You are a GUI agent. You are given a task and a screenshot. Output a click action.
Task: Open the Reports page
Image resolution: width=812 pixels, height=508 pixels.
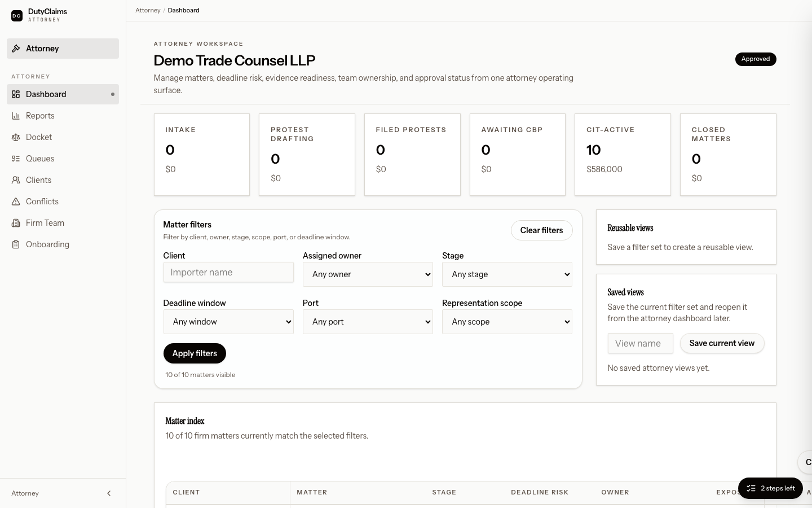click(x=63, y=116)
